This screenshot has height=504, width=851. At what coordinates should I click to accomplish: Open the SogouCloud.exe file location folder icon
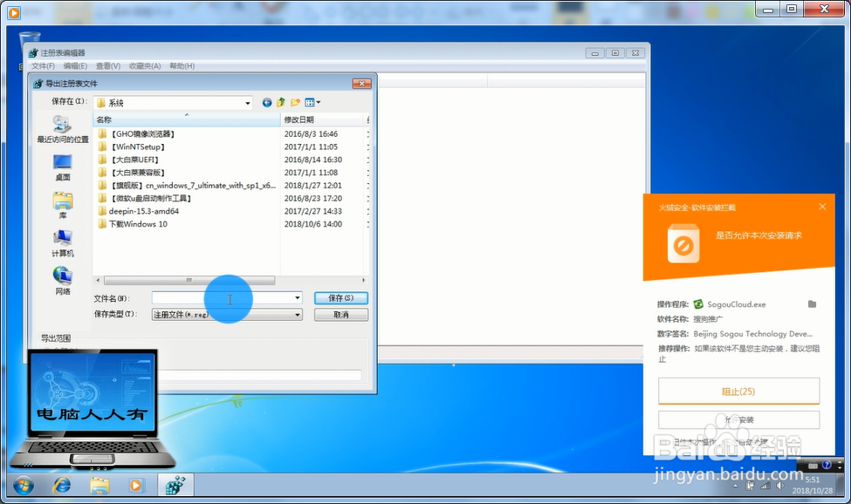[x=812, y=304]
